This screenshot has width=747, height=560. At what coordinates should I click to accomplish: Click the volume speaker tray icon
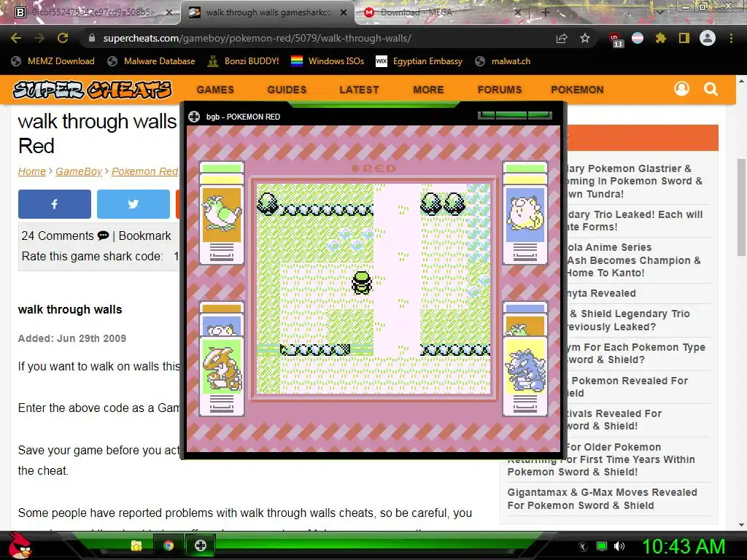pyautogui.click(x=619, y=546)
